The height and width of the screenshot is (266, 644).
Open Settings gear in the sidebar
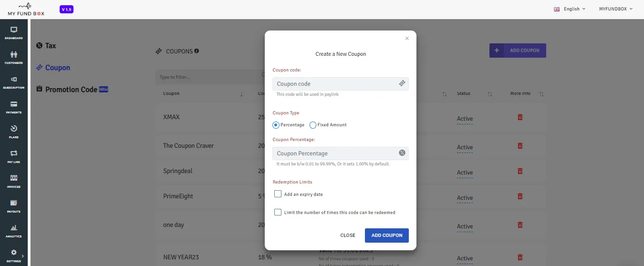[13, 253]
